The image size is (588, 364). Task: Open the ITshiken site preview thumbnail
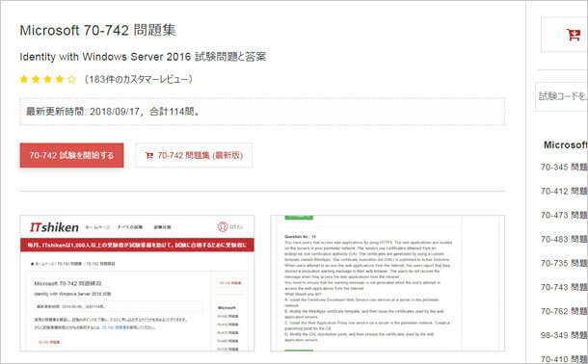[x=137, y=283]
